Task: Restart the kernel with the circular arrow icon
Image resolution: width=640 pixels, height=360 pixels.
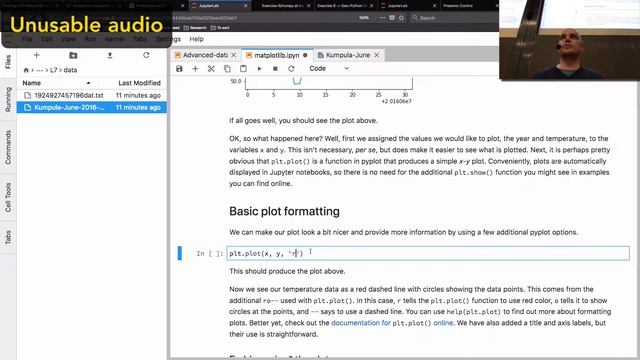Action: click(291, 69)
